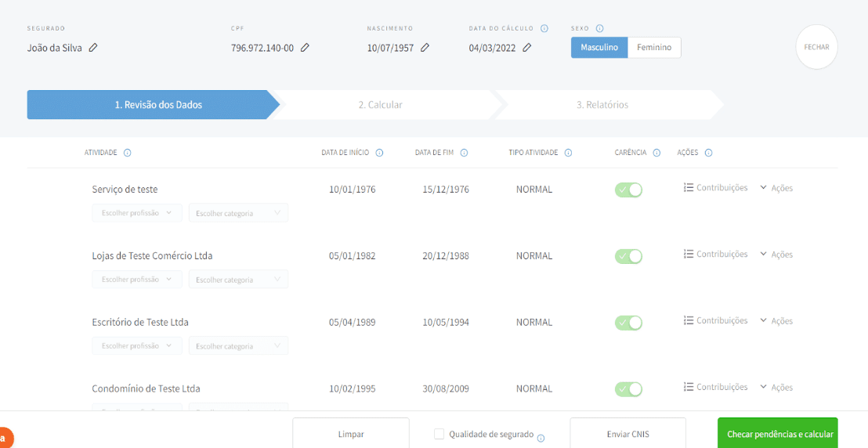Click the Checar pendências e calcular button
Screen dimensions: 868x448
777,434
